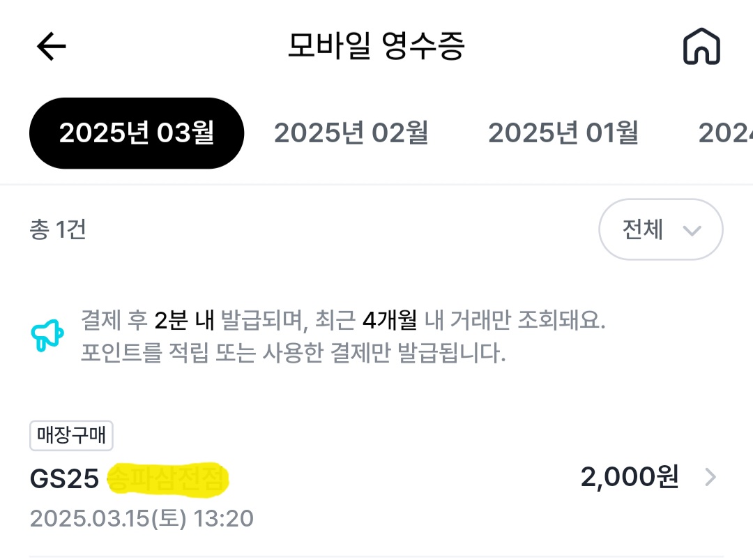Viewport: 753px width, 560px height.
Task: Select the partially visible 2024 month tab
Action: click(x=727, y=133)
